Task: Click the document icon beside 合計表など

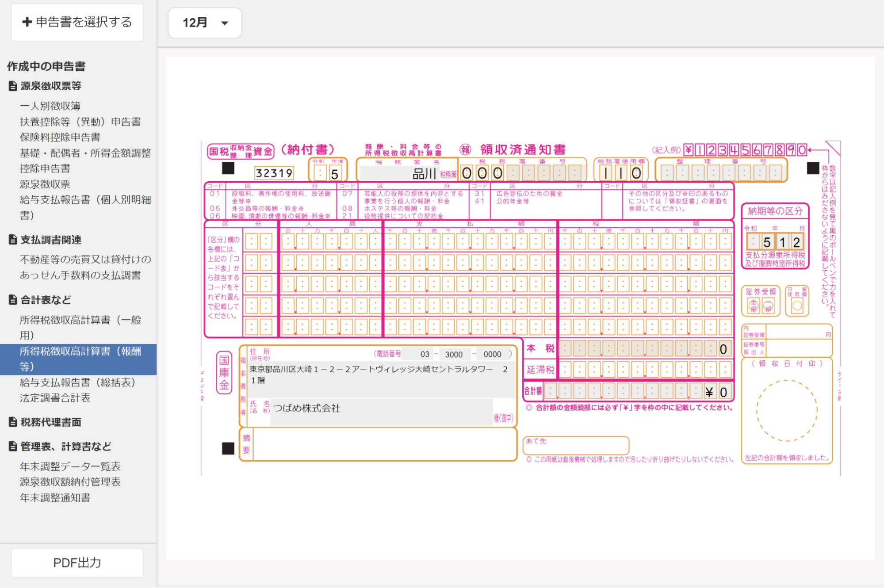Action: click(x=13, y=300)
